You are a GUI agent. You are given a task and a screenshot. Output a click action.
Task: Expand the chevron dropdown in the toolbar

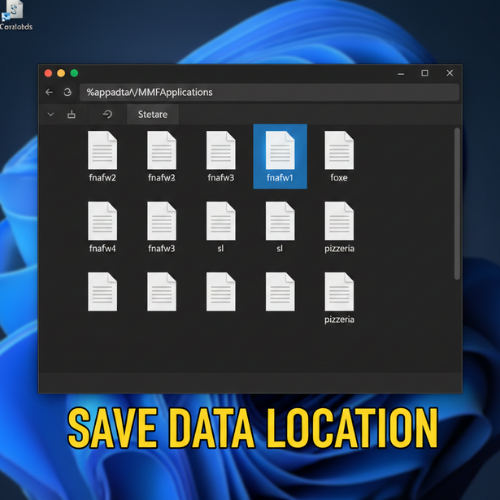(51, 115)
